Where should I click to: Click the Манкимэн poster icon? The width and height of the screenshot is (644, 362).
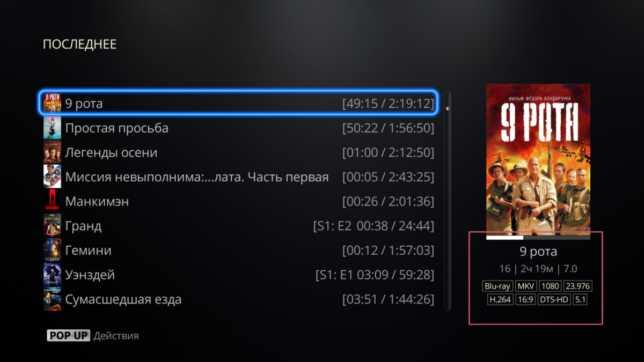click(52, 202)
